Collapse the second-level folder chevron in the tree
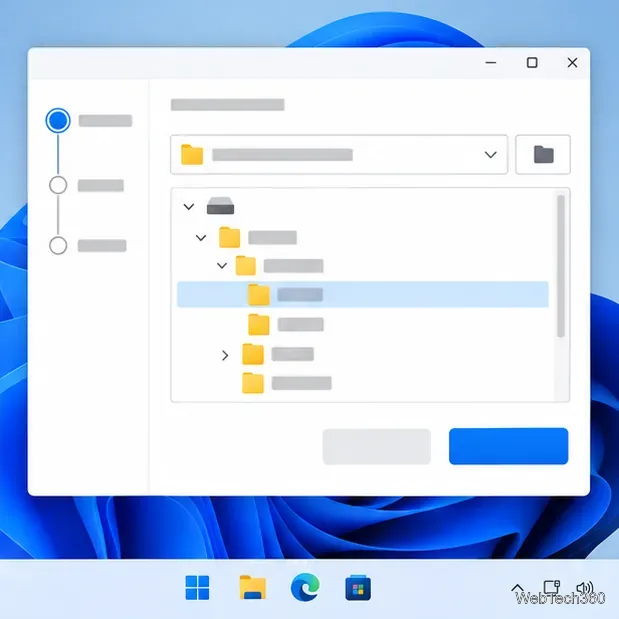Viewport: 619px width, 619px height. (x=222, y=266)
